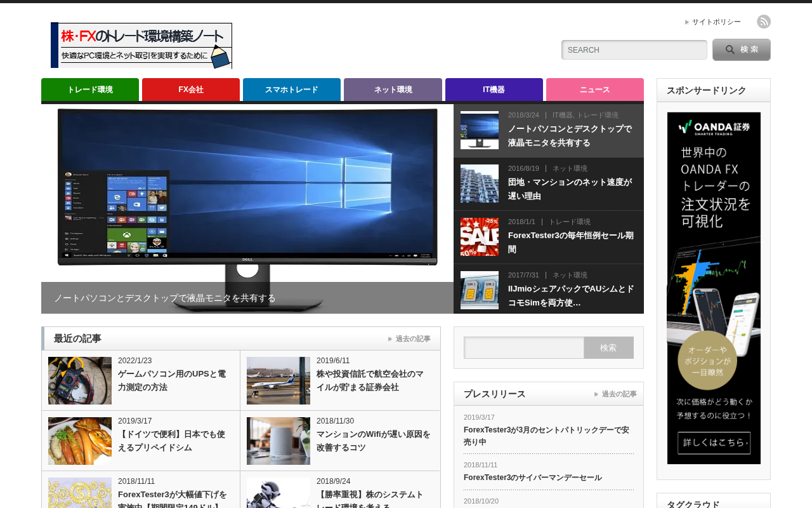The width and height of the screenshot is (812, 508).
Task: Open the OANDA証券 sponsor banner
Action: tap(714, 288)
